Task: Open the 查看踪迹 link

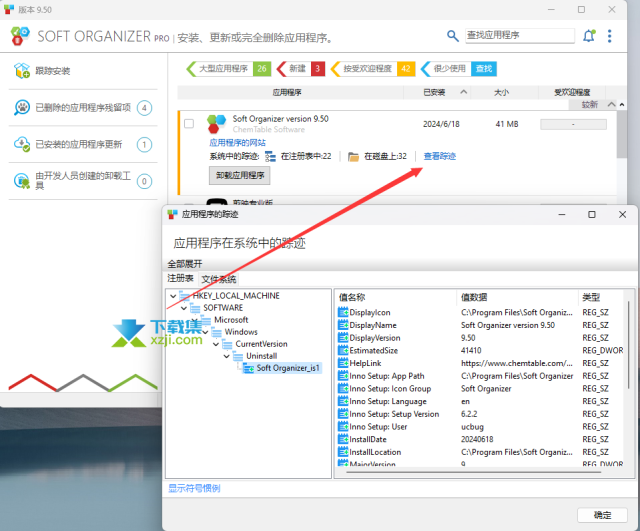Action: tap(440, 156)
